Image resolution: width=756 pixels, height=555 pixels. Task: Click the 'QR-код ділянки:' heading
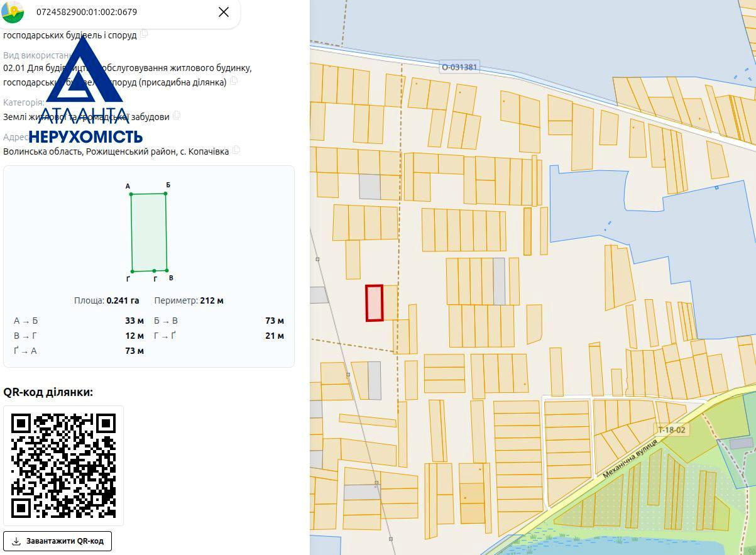[48, 392]
